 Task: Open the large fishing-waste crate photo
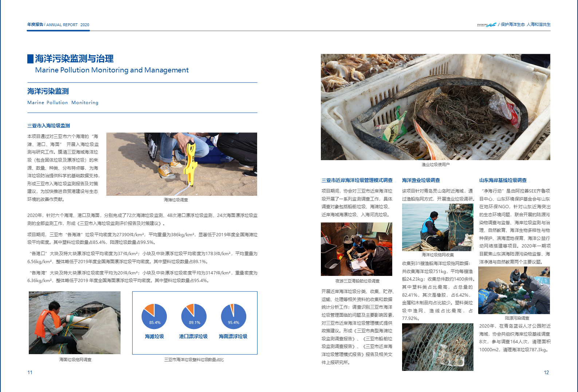click(436, 107)
